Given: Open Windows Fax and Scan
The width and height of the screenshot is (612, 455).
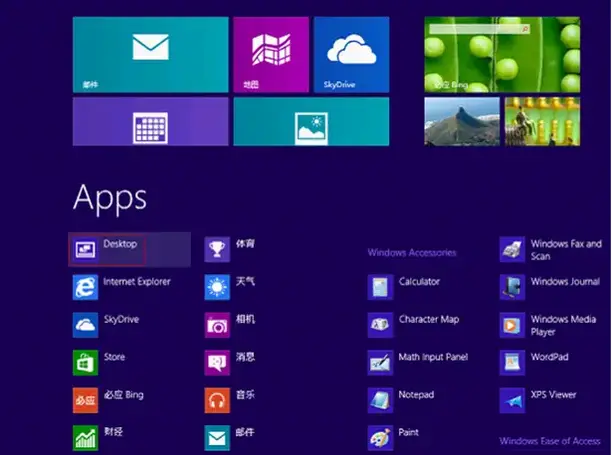Looking at the screenshot, I should (x=551, y=250).
